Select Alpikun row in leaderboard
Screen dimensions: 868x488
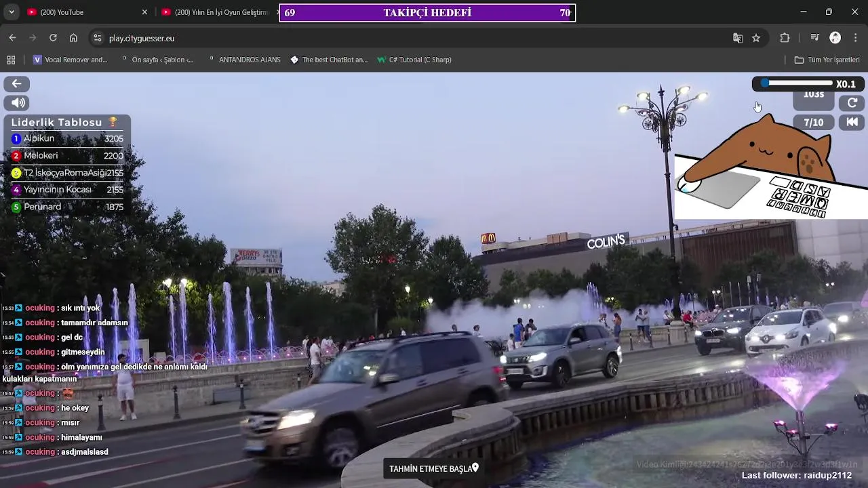point(67,138)
